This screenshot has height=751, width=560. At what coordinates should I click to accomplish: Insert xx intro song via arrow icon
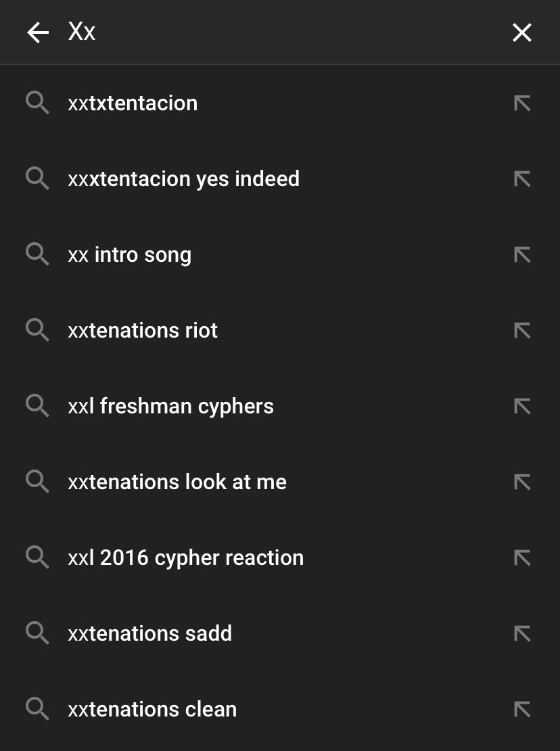521,255
